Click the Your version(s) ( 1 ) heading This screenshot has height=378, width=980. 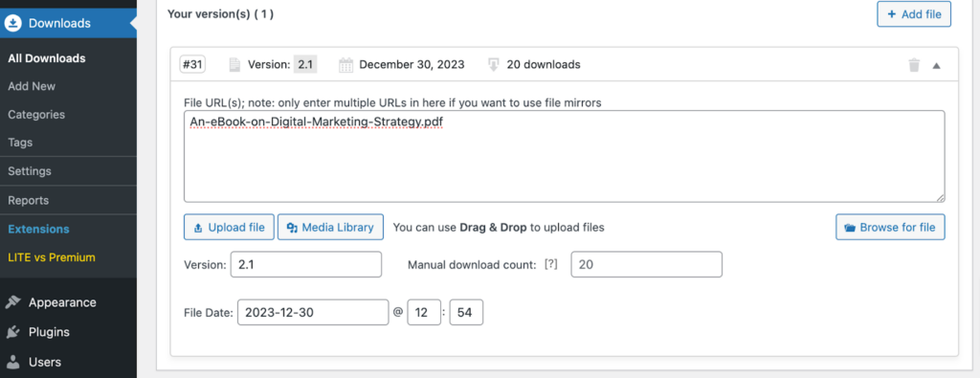[x=221, y=13]
